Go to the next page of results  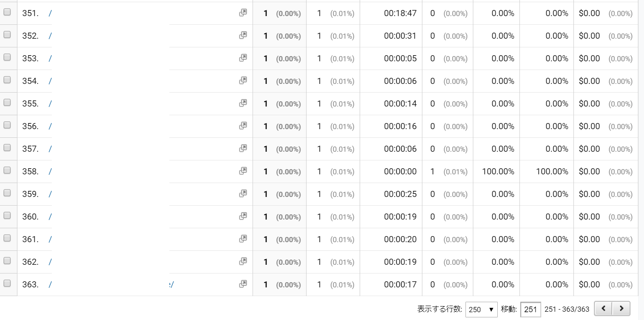point(621,309)
